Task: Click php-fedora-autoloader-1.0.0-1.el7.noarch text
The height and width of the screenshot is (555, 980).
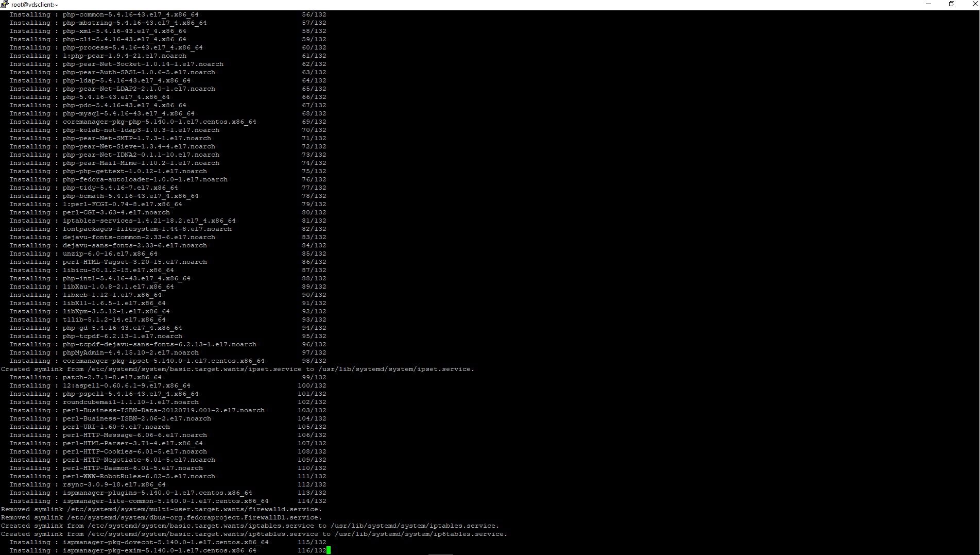Action: pyautogui.click(x=145, y=179)
